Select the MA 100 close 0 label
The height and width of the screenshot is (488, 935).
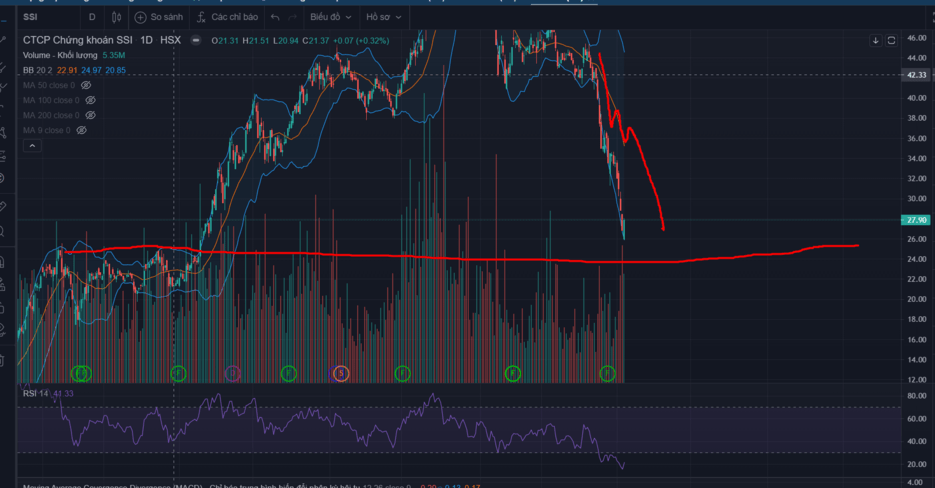click(x=51, y=100)
